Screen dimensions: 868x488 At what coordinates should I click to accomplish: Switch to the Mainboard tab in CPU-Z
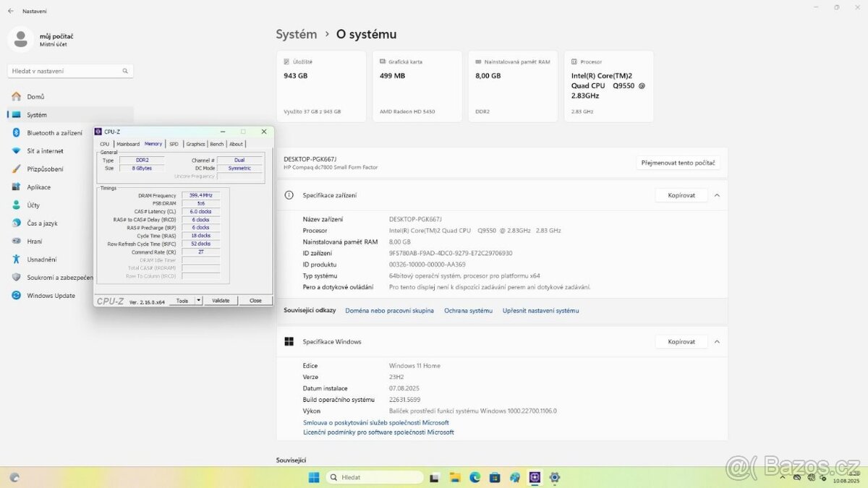(128, 144)
